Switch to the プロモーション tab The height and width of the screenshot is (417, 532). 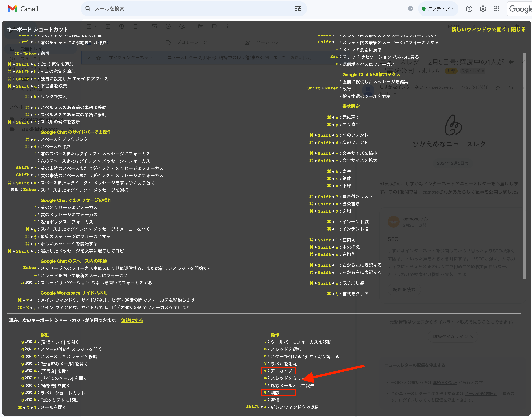coord(192,42)
